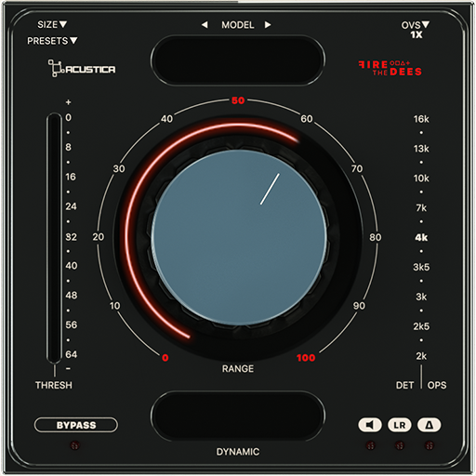This screenshot has height=476, width=476.
Task: Click the THRESH vertical slider
Action: click(55, 238)
